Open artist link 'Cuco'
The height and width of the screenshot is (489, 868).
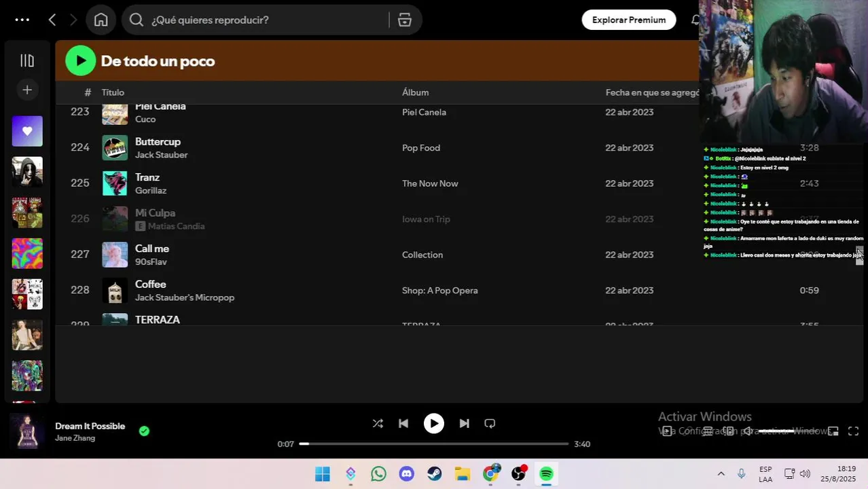coord(145,120)
